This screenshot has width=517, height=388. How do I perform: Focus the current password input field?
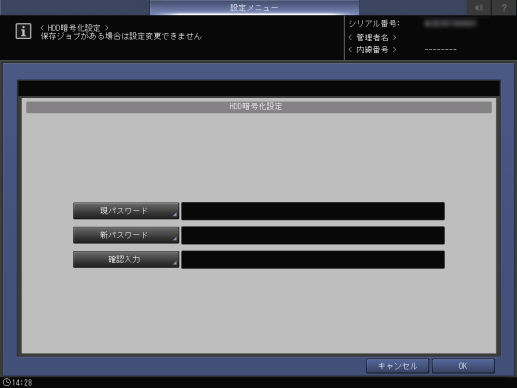313,211
